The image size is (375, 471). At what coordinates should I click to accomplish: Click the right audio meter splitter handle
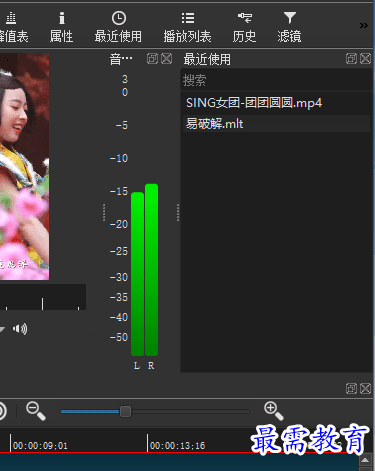pos(178,213)
